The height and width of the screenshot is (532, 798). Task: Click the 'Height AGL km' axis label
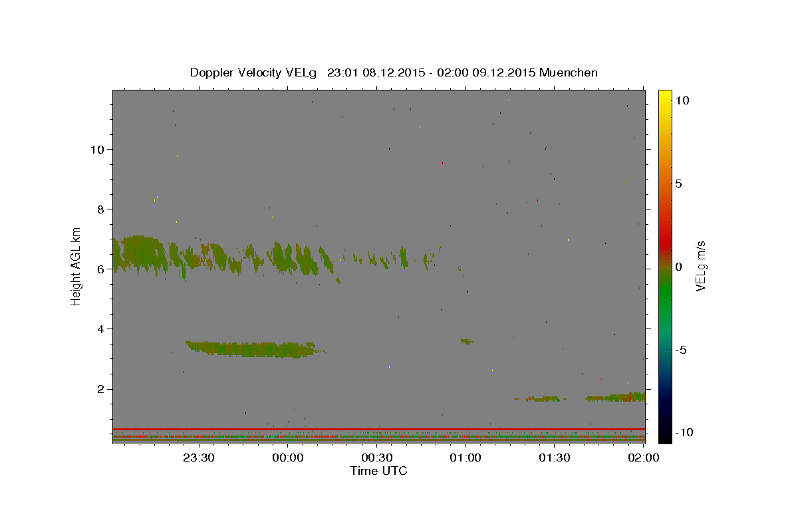click(76, 267)
